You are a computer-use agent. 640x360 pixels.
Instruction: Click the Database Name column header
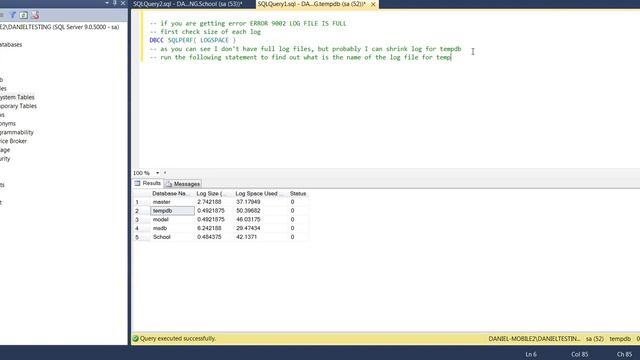coord(171,193)
